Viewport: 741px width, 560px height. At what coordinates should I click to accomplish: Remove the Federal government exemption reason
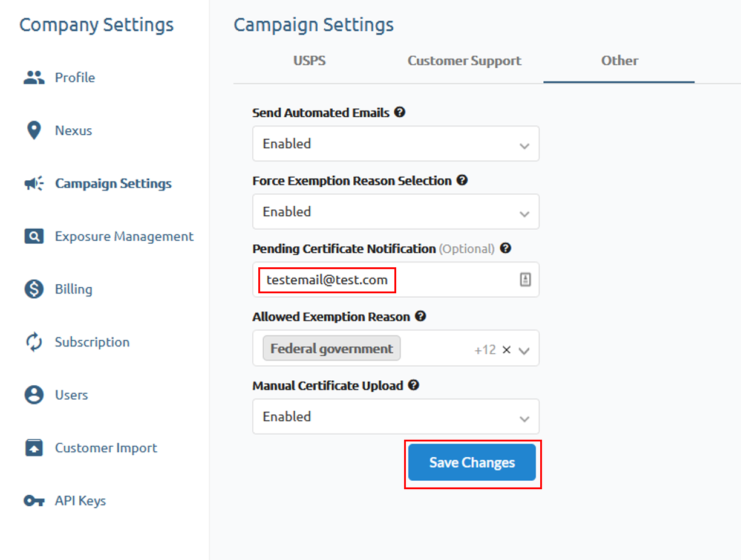(506, 349)
